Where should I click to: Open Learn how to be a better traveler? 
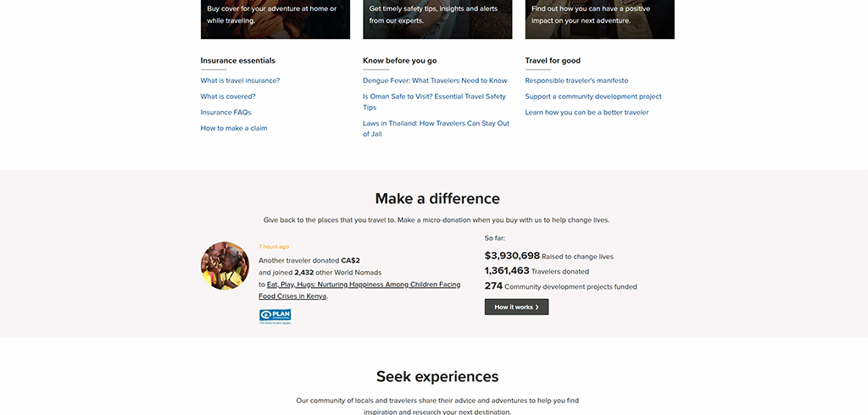587,113
